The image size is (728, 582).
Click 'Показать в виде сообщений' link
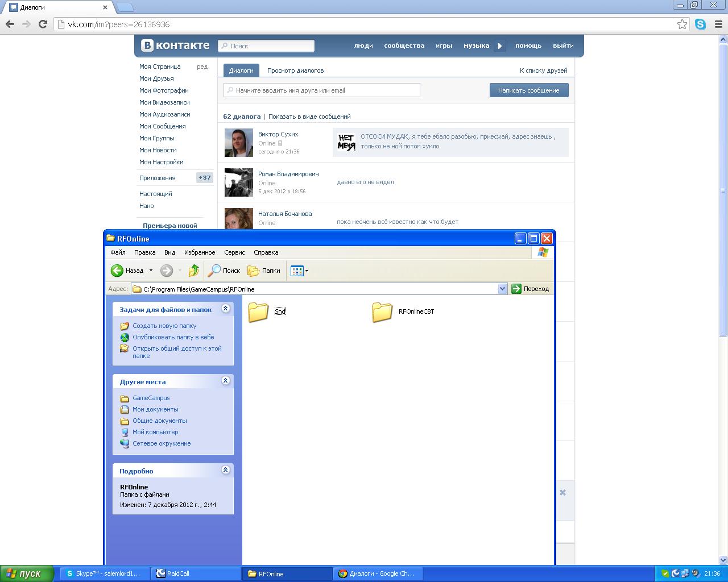(x=309, y=117)
